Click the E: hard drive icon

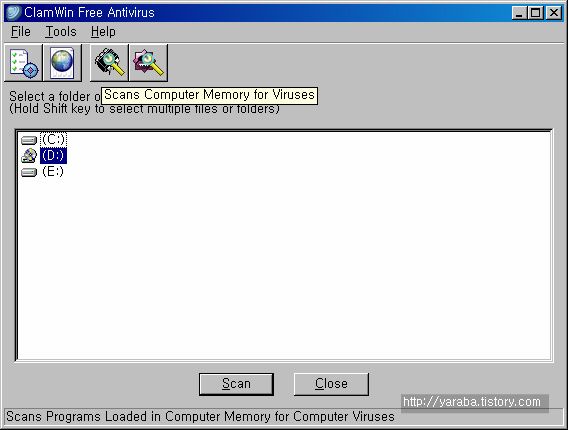29,172
